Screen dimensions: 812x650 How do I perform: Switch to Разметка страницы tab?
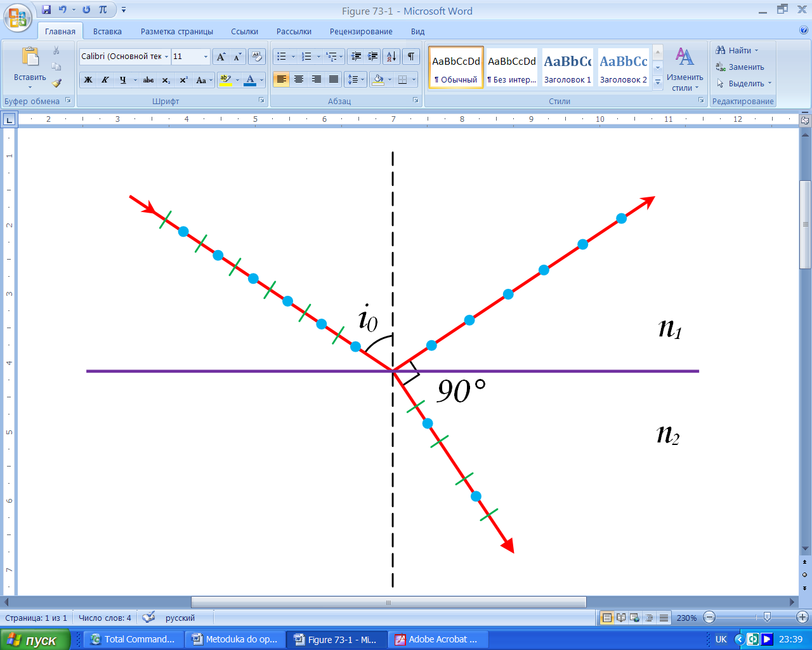click(177, 31)
